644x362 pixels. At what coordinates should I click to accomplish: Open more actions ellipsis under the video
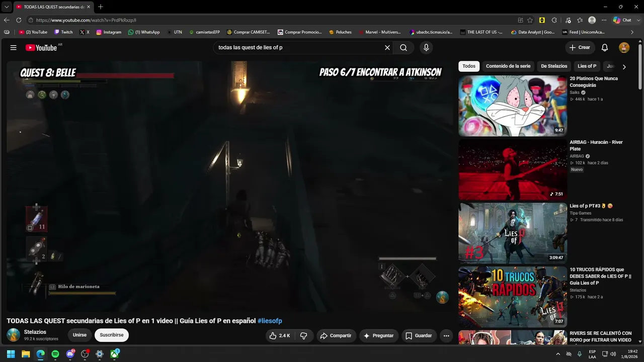446,336
